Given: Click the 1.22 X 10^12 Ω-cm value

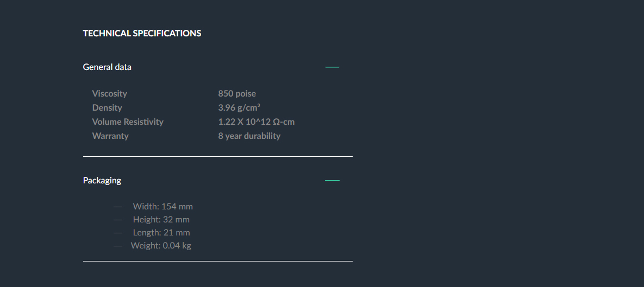Looking at the screenshot, I should [257, 122].
